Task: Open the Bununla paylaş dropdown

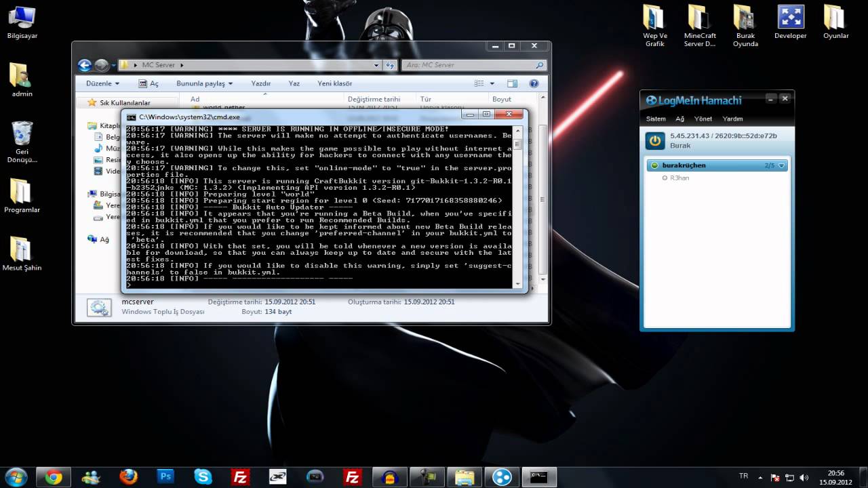Action: [204, 83]
